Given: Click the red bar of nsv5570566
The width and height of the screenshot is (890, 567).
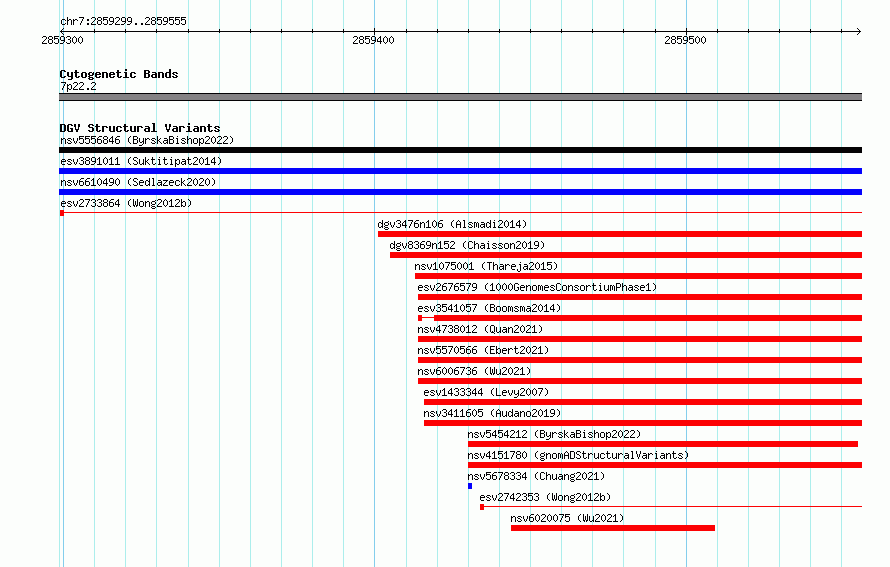Looking at the screenshot, I should (x=640, y=360).
